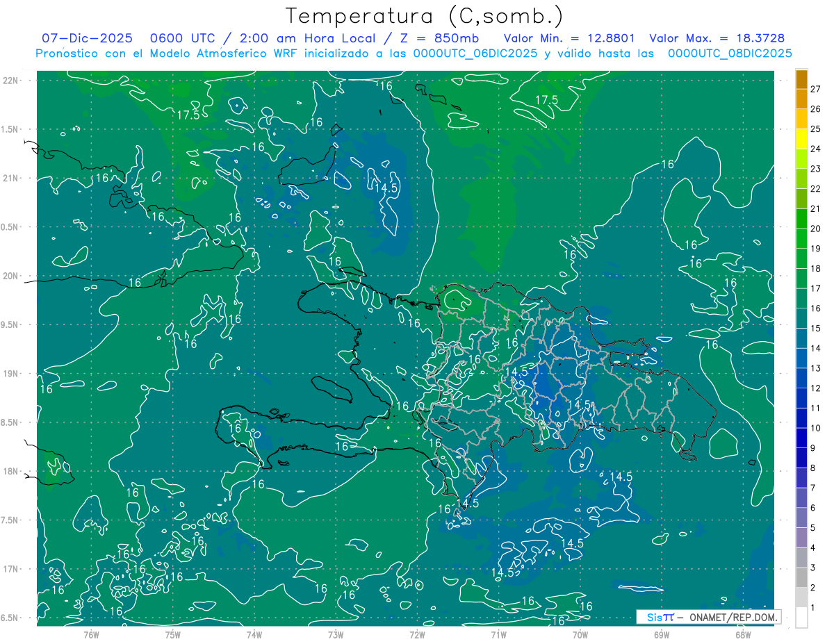Click the white legend swatch below value 1
The height and width of the screenshot is (644, 834).
[801, 618]
